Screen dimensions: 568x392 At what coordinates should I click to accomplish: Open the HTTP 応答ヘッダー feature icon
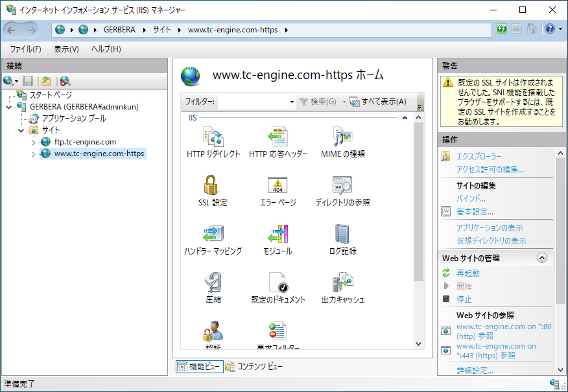[x=278, y=137]
